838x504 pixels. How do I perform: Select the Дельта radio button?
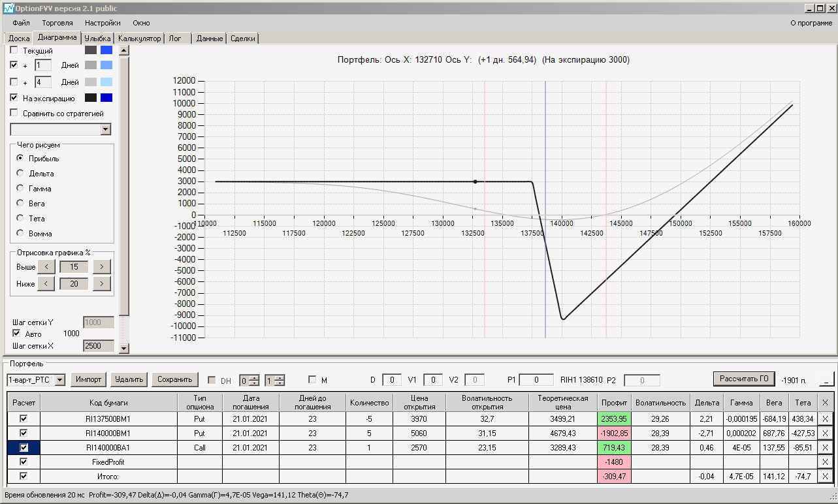[20, 174]
